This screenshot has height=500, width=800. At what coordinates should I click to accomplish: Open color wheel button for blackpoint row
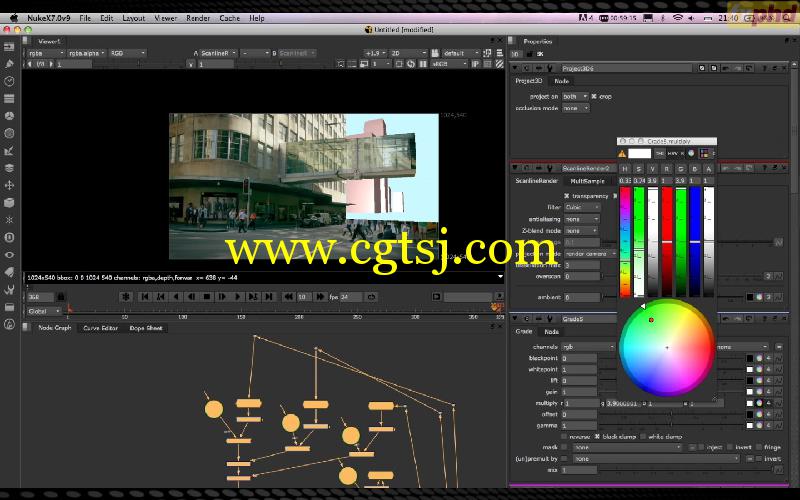pos(759,358)
